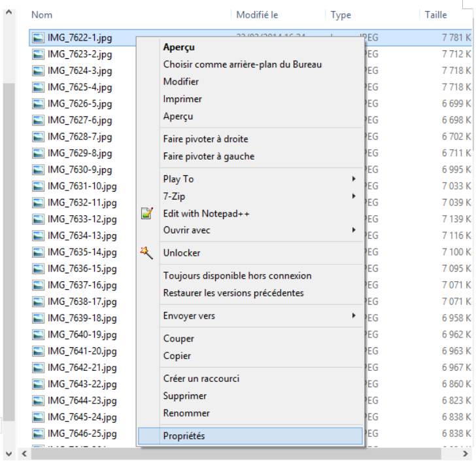Click the file icon of IMG_7626-5.jpg

pos(39,104)
